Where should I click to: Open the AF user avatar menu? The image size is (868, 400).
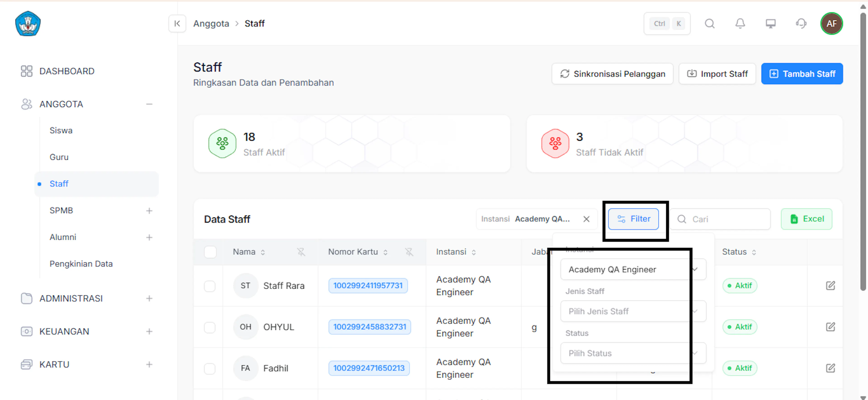pos(831,23)
